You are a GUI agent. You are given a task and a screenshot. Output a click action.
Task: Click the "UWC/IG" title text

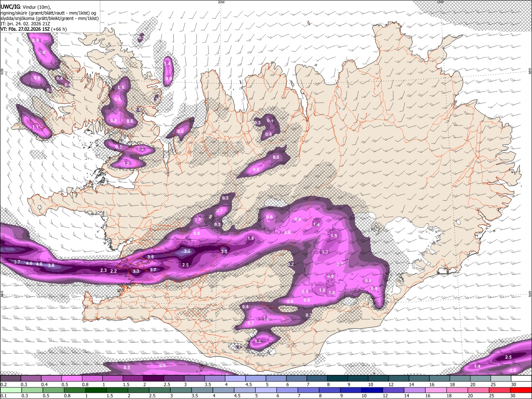point(10,7)
